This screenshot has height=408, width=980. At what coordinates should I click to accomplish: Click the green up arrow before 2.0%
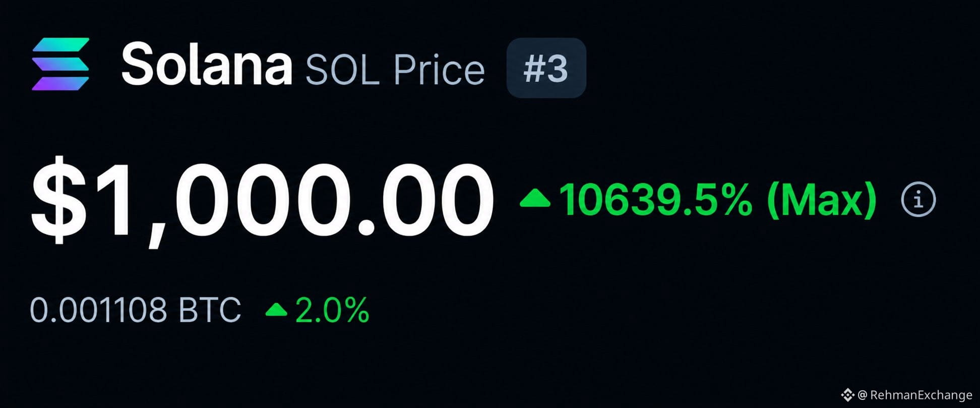point(276,309)
